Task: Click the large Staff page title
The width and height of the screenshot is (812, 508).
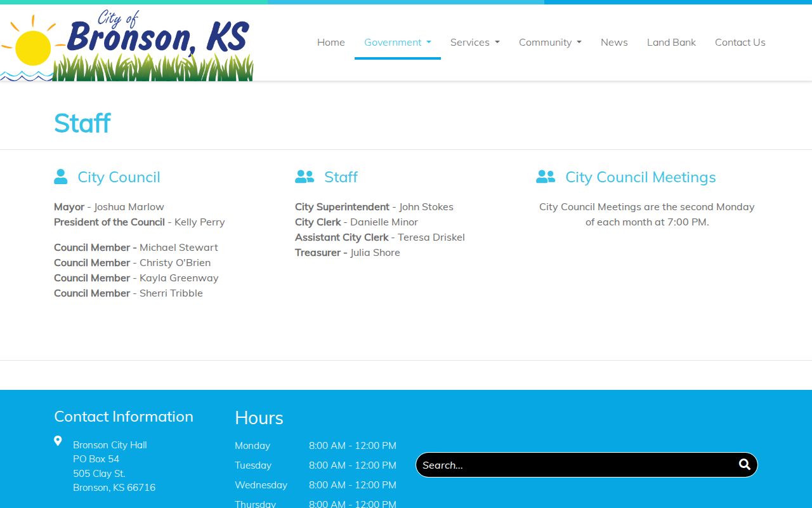Action: 82,123
